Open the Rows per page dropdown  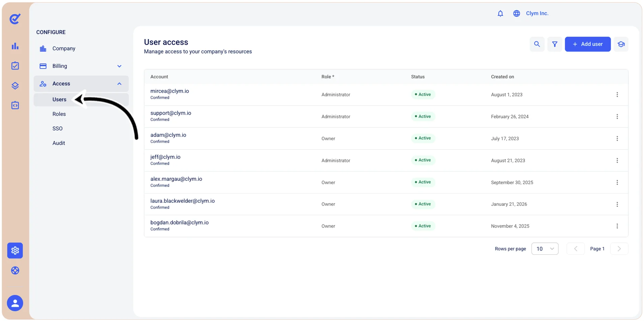click(545, 249)
